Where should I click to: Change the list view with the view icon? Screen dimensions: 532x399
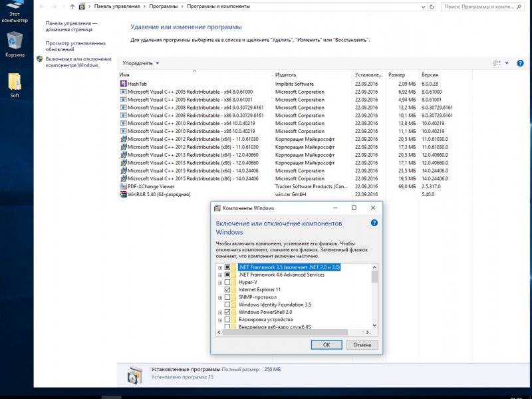tap(497, 63)
